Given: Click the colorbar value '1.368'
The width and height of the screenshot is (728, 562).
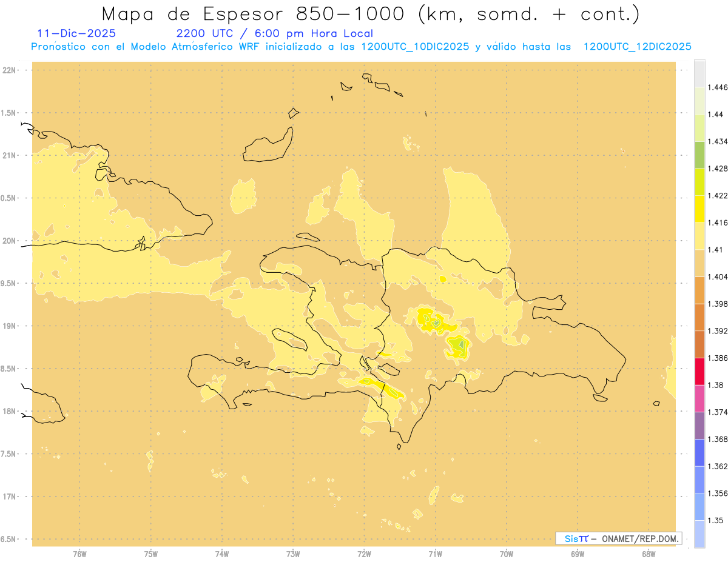Looking at the screenshot, I should (x=717, y=439).
